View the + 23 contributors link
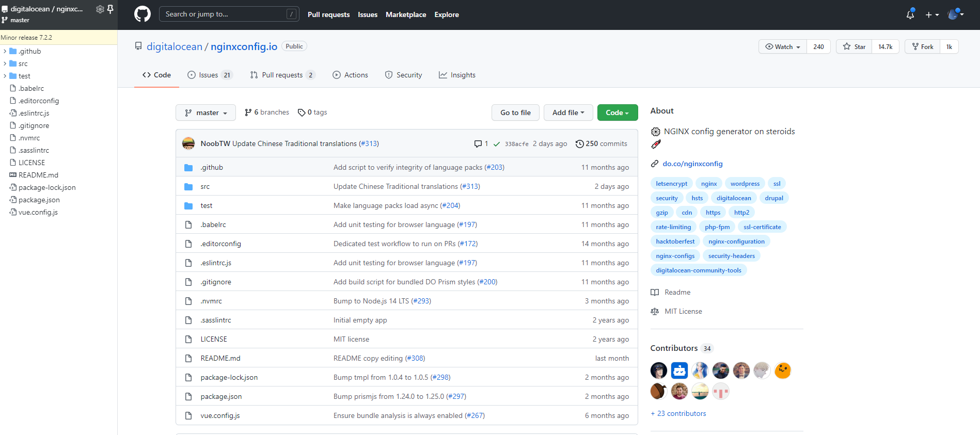Image resolution: width=980 pixels, height=435 pixels. pos(678,413)
